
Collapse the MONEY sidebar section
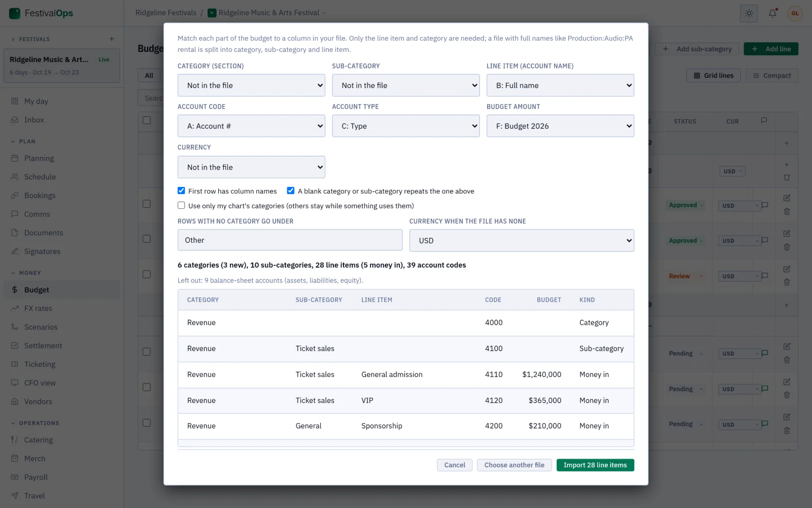click(13, 273)
